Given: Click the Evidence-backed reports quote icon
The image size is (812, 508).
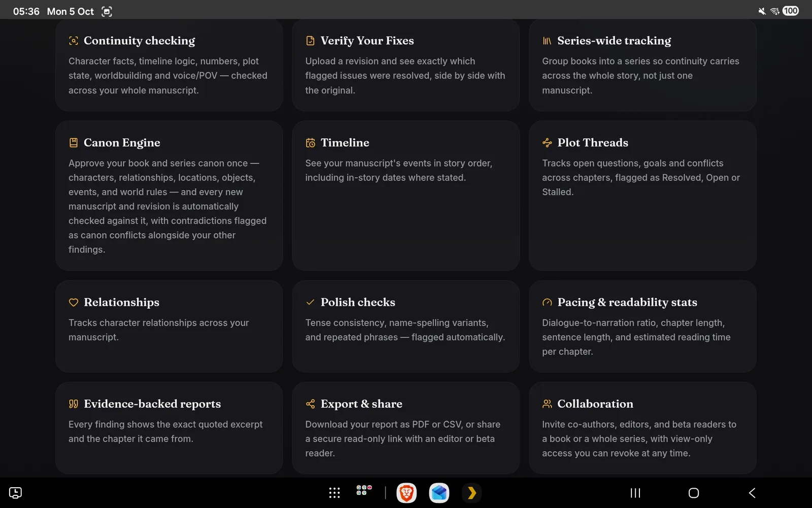Looking at the screenshot, I should point(74,404).
